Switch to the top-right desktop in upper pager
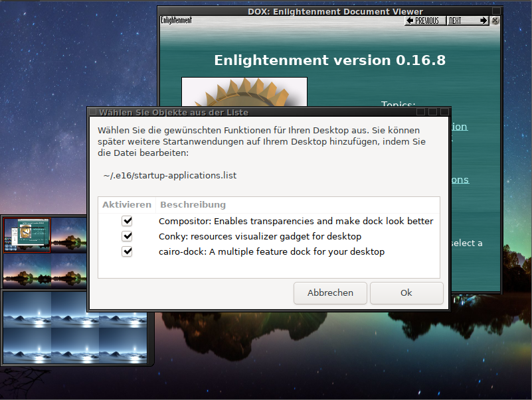The image size is (532, 400). tap(75, 235)
